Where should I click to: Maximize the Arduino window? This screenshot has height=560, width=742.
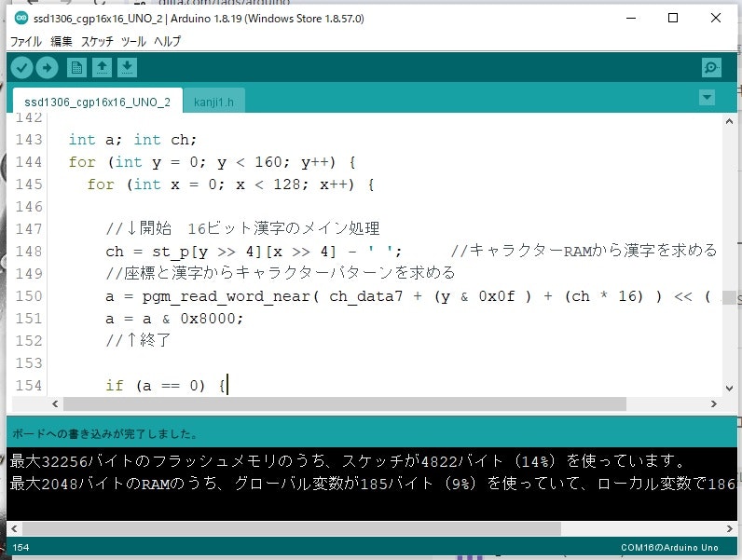(x=672, y=18)
